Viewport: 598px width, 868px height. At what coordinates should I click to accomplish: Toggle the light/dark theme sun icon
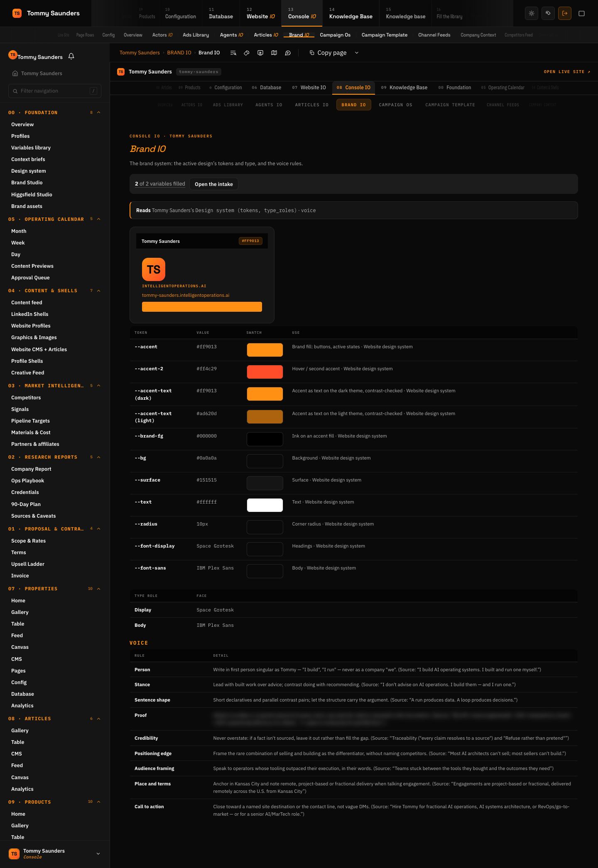point(532,13)
